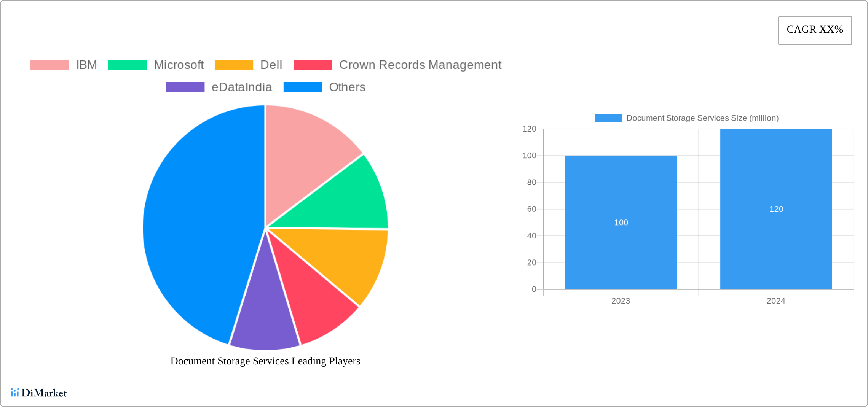Click the DiMarket brand text
Screen dimensions: 868x407
(44, 393)
